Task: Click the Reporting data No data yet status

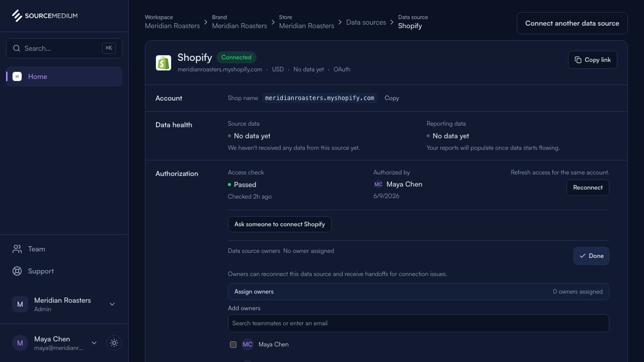Action: point(448,136)
